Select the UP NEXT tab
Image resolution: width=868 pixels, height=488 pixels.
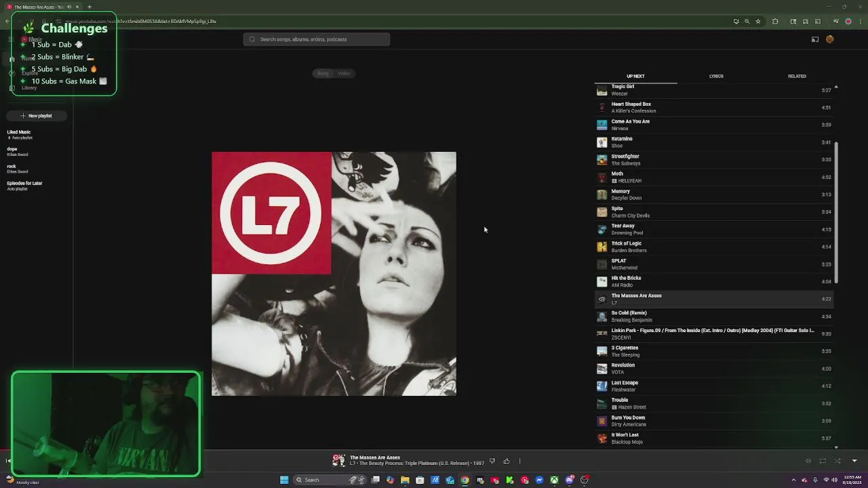point(635,77)
